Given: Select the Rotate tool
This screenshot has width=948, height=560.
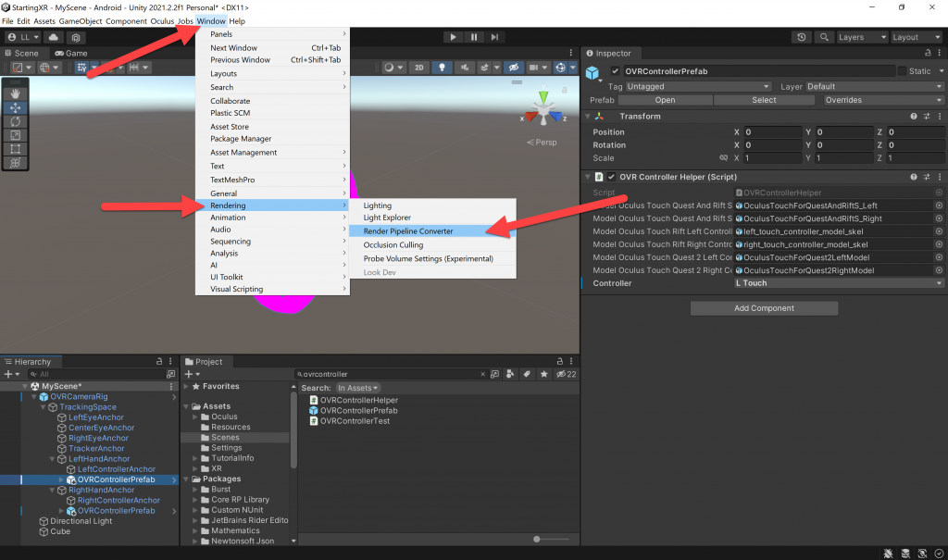Looking at the screenshot, I should pos(15,121).
